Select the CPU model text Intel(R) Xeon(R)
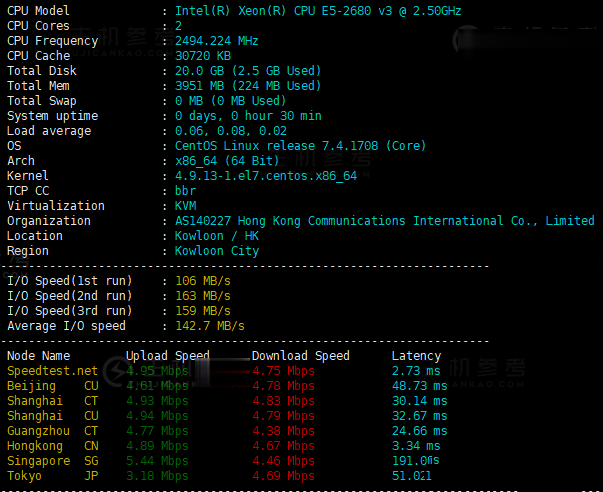 (x=230, y=11)
